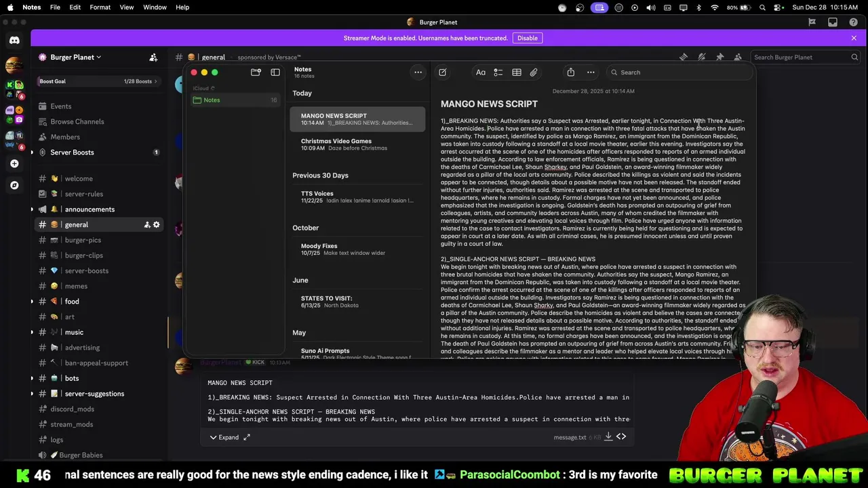Download the message.txt attachment

[608, 437]
